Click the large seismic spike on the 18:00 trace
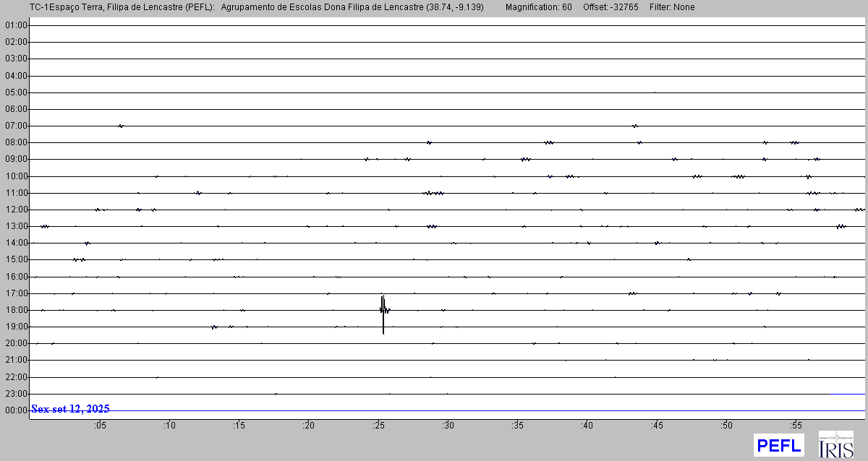The image size is (868, 461). coord(383,310)
